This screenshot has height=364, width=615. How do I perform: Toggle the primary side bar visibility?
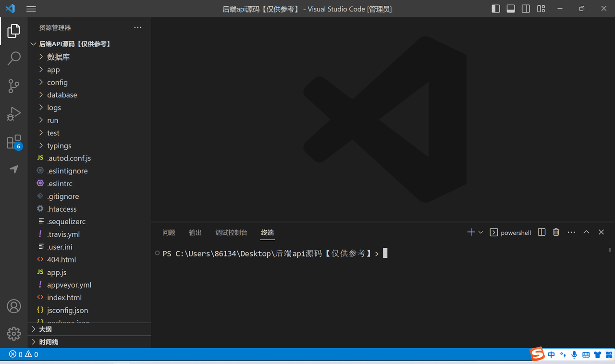tap(496, 9)
